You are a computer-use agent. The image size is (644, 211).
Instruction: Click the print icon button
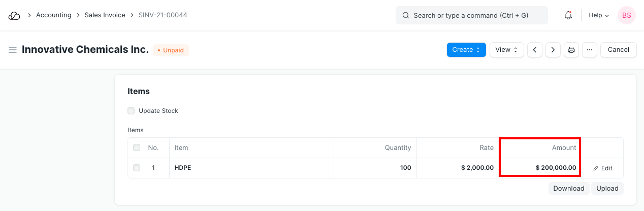[571, 50]
